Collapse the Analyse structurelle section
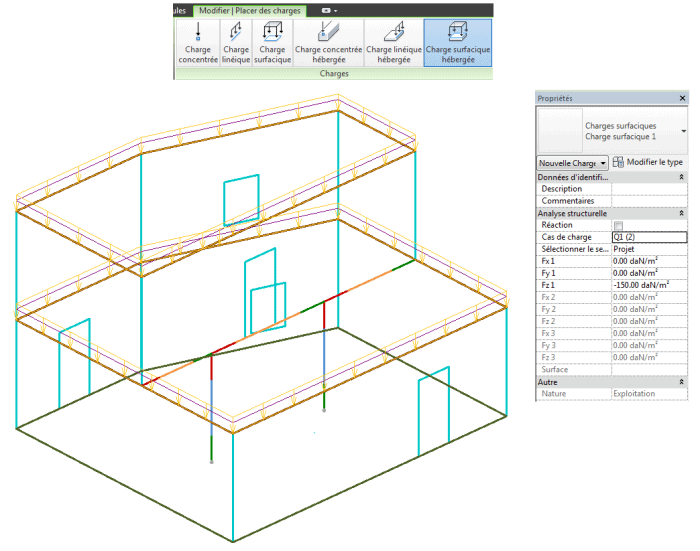This screenshot has height=551, width=700. pos(681,213)
